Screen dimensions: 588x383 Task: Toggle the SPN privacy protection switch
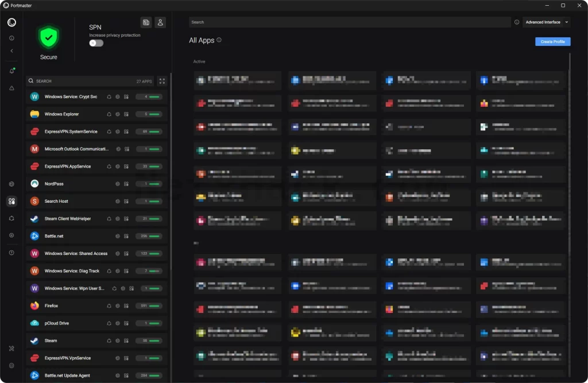pos(96,43)
